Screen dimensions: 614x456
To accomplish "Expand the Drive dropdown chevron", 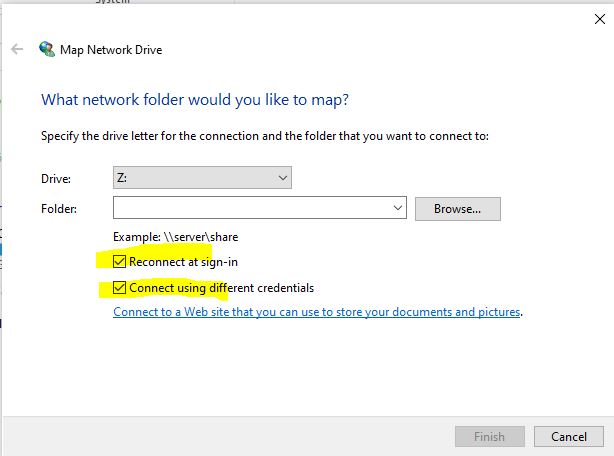I will coord(283,178).
